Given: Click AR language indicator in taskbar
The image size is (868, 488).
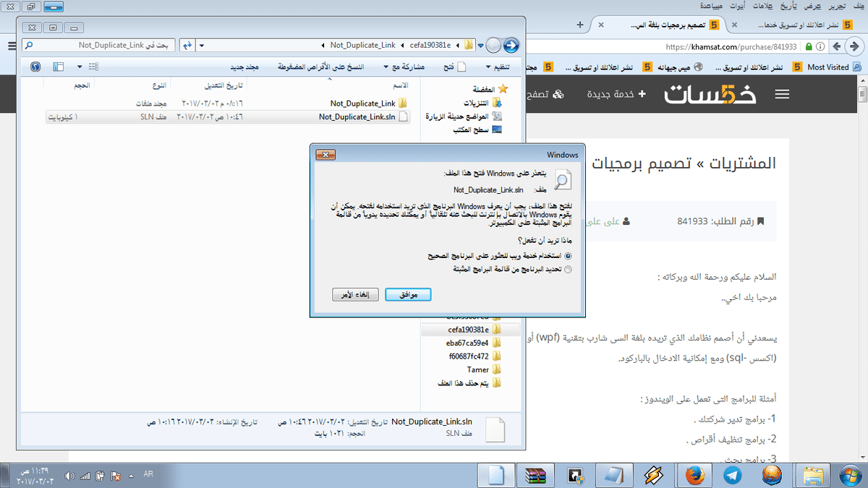Looking at the screenshot, I should [x=148, y=474].
